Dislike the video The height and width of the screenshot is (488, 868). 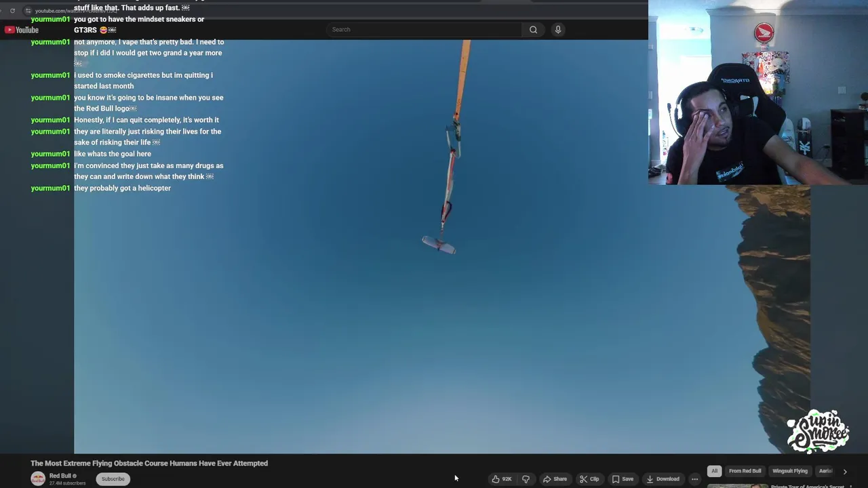tap(526, 479)
